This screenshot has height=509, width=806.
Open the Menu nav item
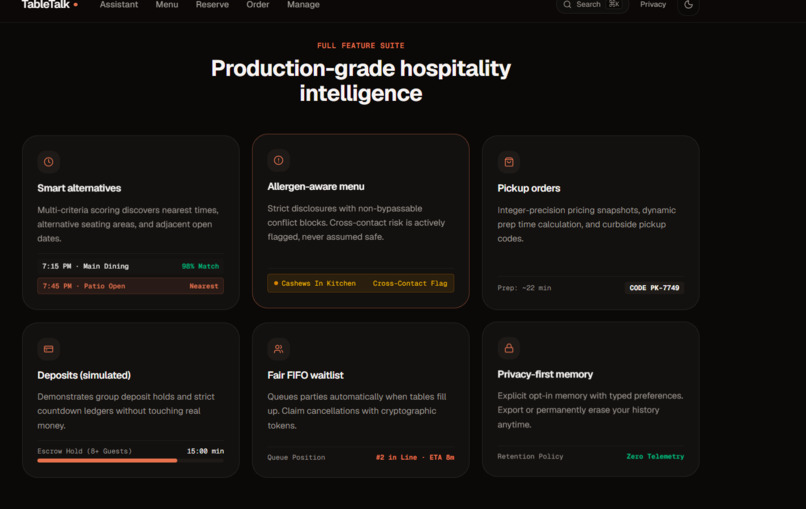[x=167, y=5]
